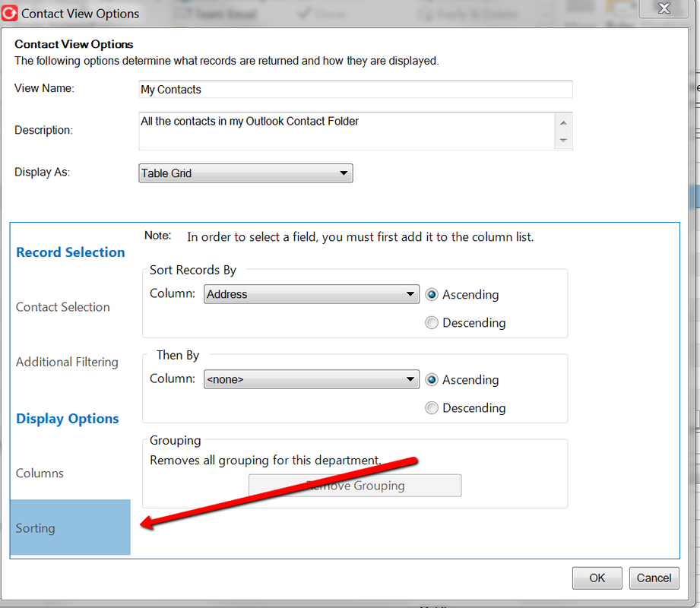
Task: Click the red app icon in title bar
Action: tap(9, 14)
